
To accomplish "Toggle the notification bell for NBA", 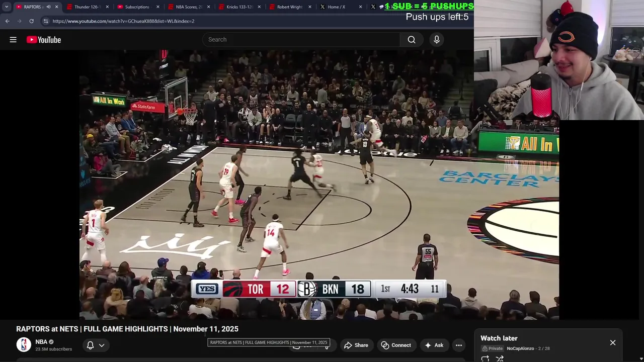I will 90,345.
